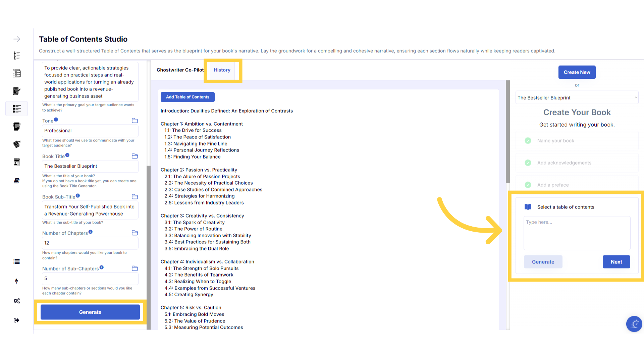Click the table of contents Type here field

pos(577,233)
